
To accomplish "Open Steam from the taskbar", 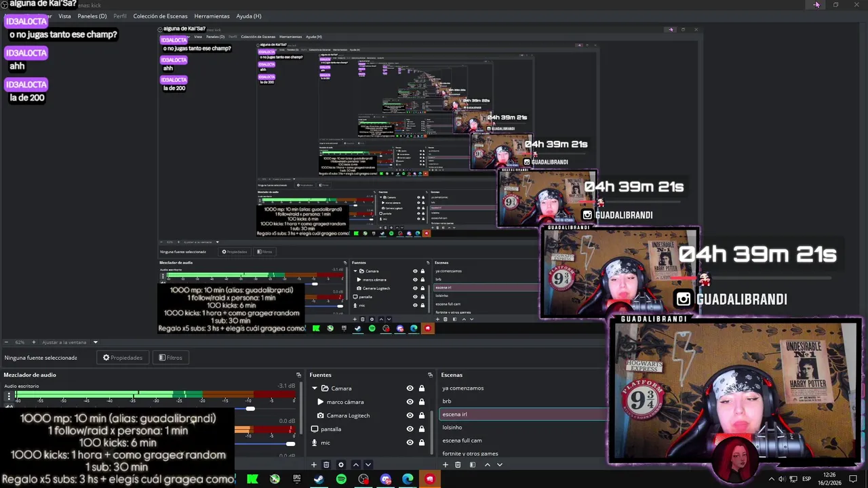I will click(x=319, y=479).
